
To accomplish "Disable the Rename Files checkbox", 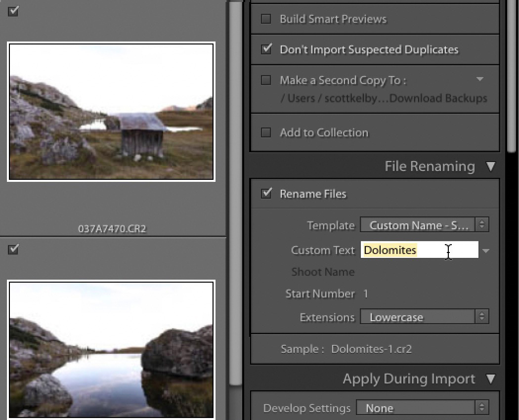I will [266, 194].
